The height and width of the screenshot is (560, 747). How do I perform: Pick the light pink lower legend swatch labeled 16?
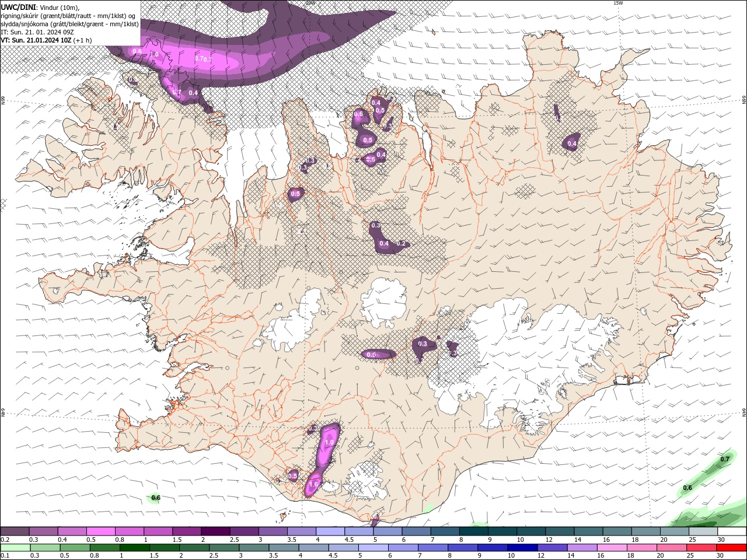pyautogui.click(x=613, y=548)
